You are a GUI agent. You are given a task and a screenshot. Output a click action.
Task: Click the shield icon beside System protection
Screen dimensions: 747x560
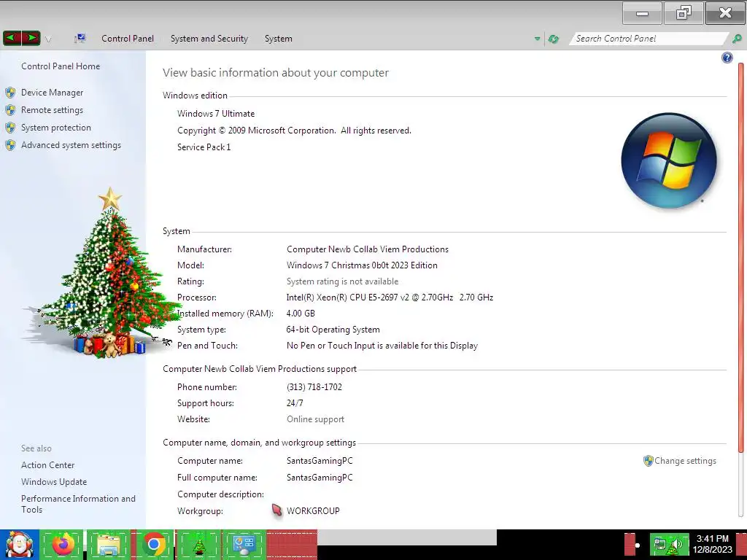click(x=10, y=128)
